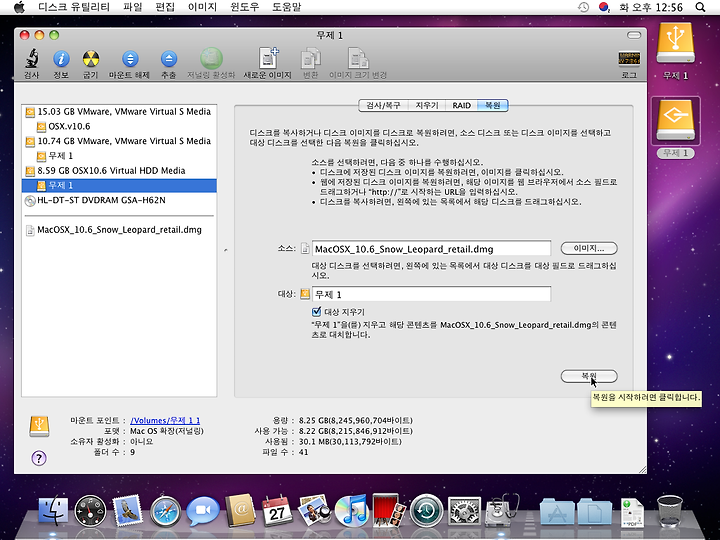The height and width of the screenshot is (540, 720).
Task: Click the toolbar toggle pill button in title bar
Action: pyautogui.click(x=634, y=35)
